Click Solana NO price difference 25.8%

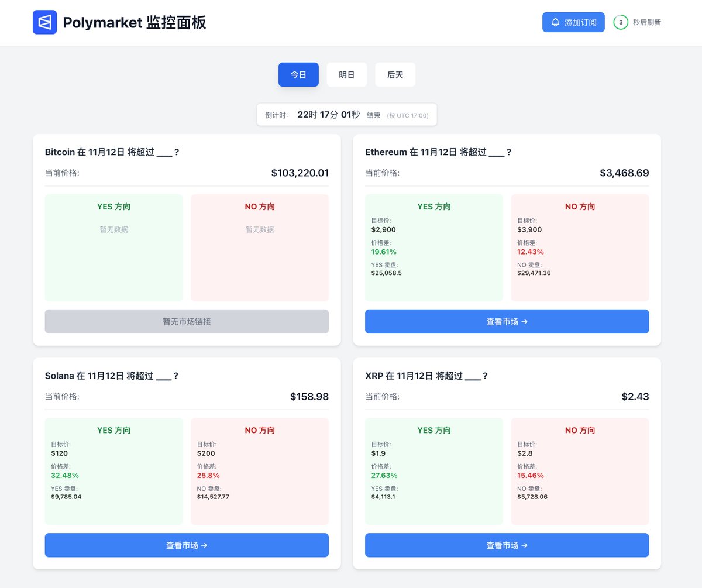[x=208, y=475]
